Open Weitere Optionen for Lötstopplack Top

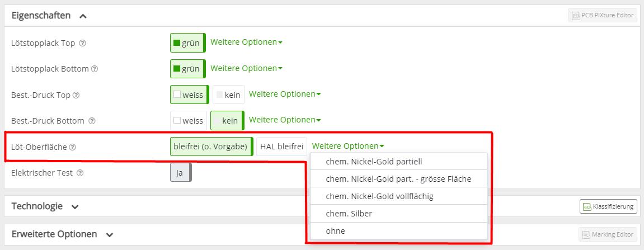coord(246,42)
